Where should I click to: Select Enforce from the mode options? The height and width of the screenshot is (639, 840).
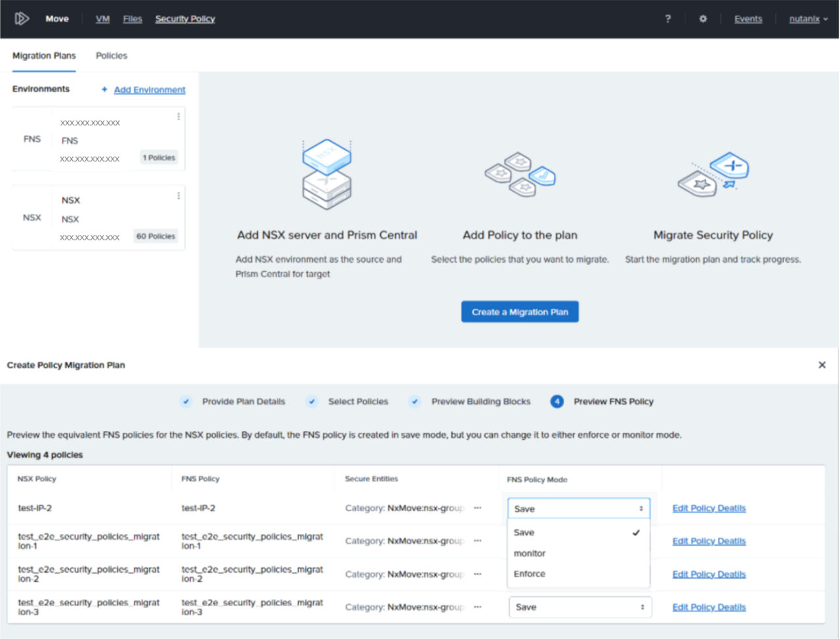point(529,573)
